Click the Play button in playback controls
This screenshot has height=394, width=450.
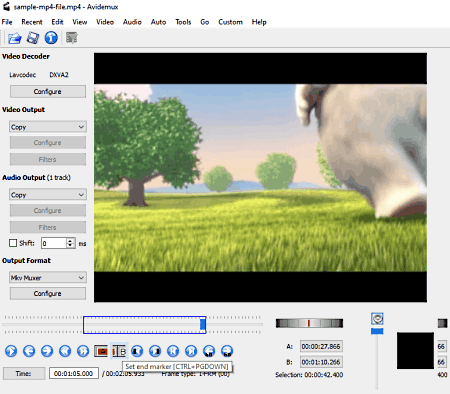[11, 351]
